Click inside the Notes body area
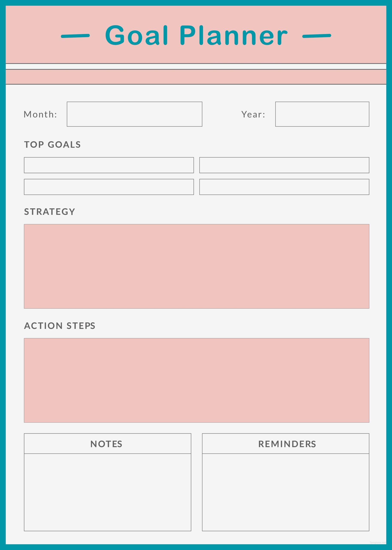The width and height of the screenshot is (392, 550). tap(107, 492)
